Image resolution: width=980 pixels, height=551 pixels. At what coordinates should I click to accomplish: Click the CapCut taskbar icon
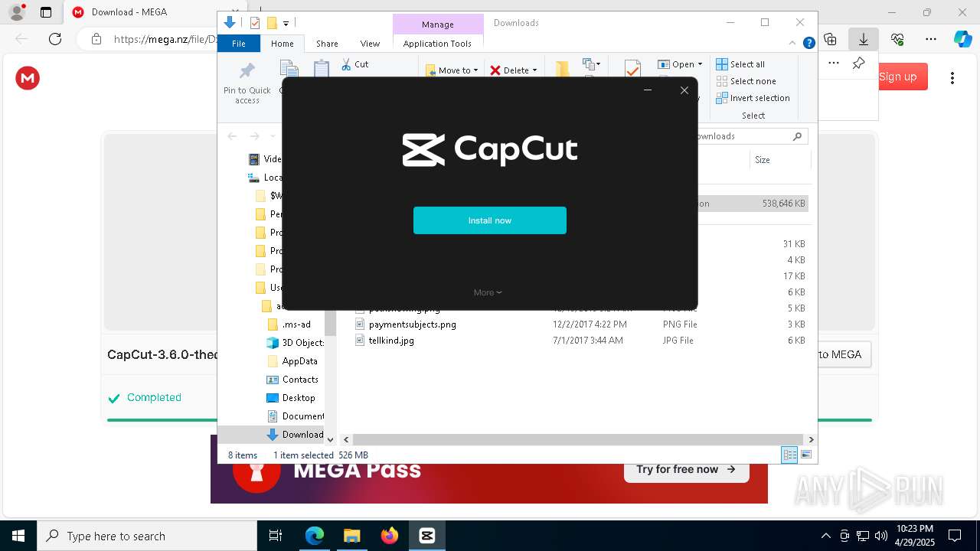coord(427,536)
